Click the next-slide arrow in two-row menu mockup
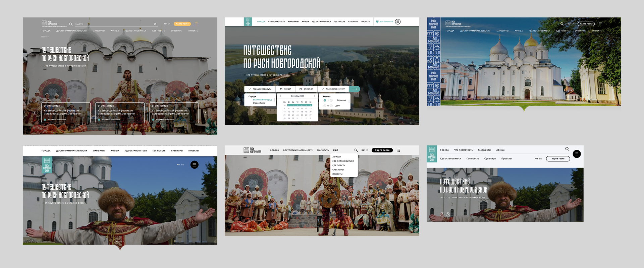This screenshot has height=268, width=644. point(448,214)
